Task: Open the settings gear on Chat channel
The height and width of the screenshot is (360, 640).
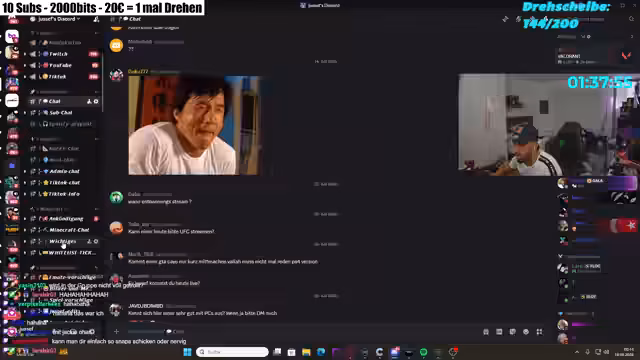Action: click(96, 101)
